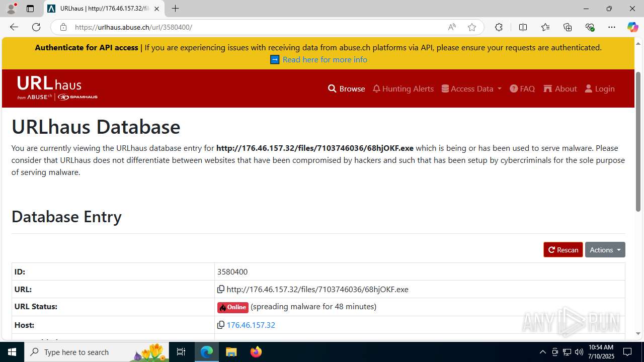Screen dimensions: 644x362
Task: Open File Explorer on the taskbar
Action: click(x=231, y=352)
